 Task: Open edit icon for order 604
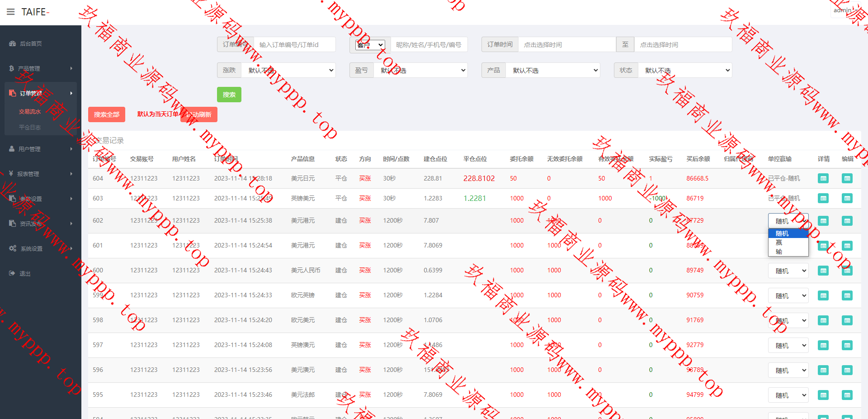[847, 178]
